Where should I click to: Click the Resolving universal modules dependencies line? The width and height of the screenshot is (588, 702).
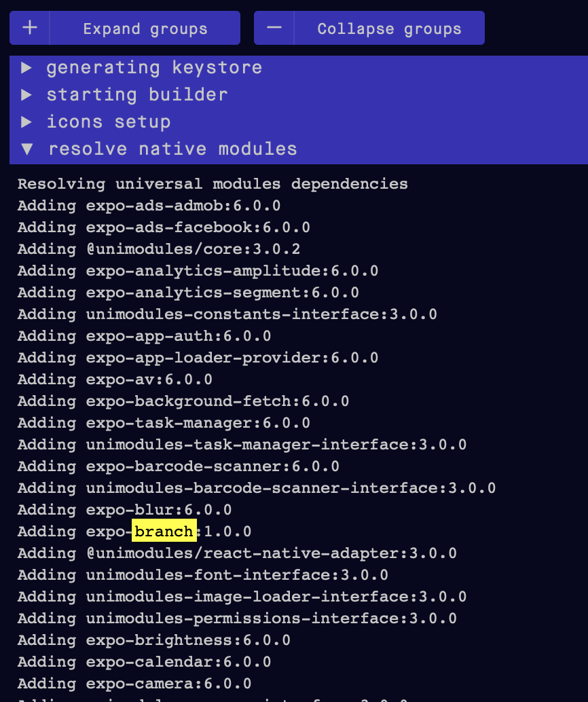point(213,183)
